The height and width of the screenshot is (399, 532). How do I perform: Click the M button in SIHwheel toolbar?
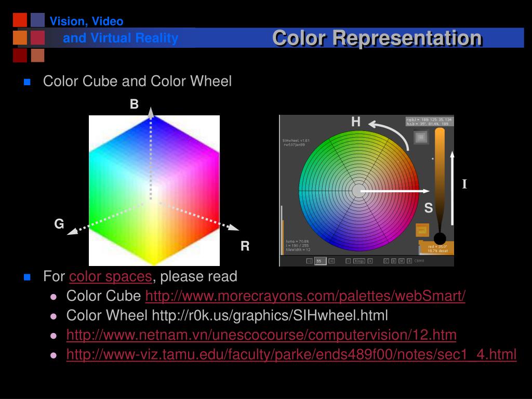(x=402, y=261)
